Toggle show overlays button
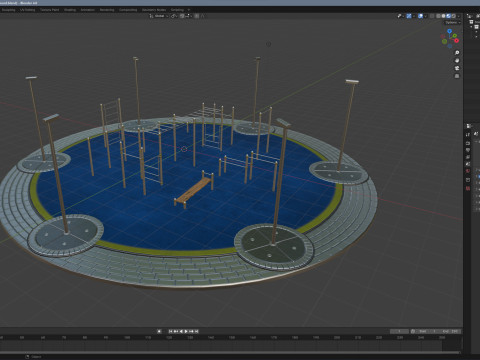 click(420, 16)
